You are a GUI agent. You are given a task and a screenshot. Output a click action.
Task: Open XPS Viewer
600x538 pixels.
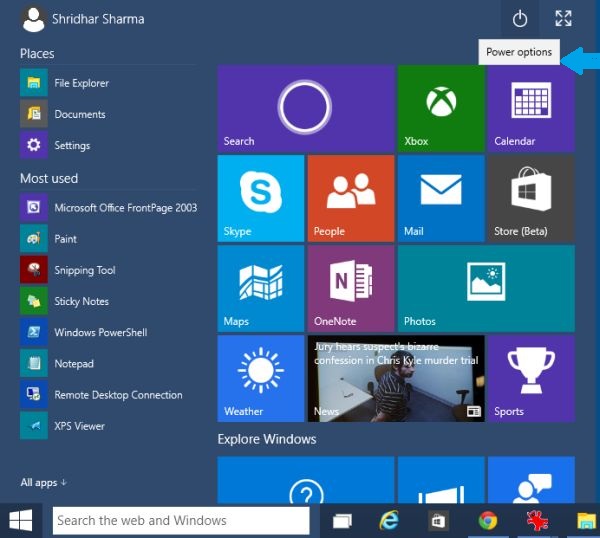[x=109, y=426]
